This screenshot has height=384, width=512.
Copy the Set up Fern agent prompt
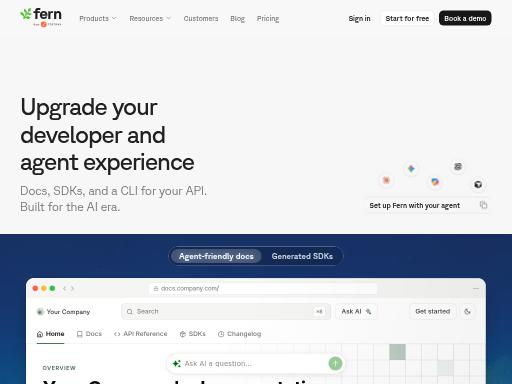[x=483, y=205]
